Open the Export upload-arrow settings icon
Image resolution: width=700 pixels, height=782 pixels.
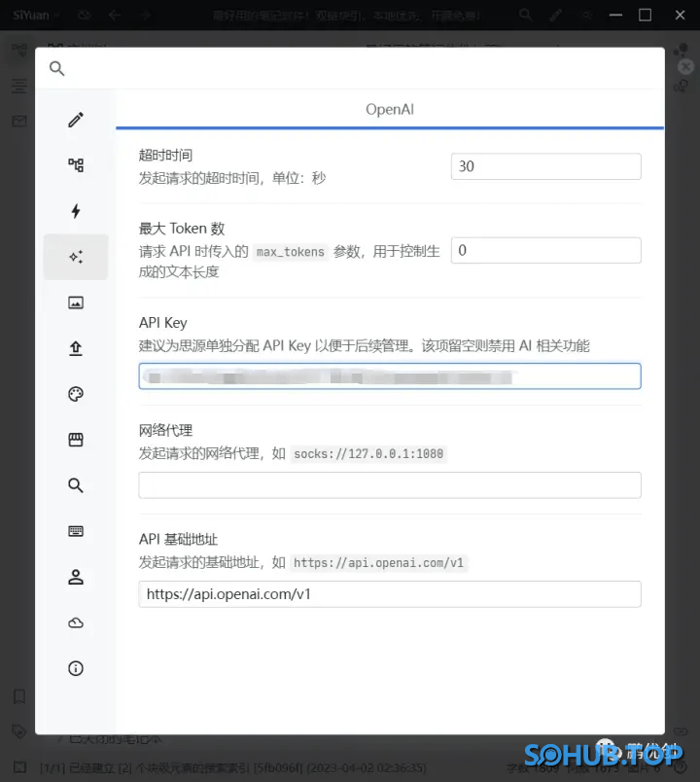tap(76, 348)
